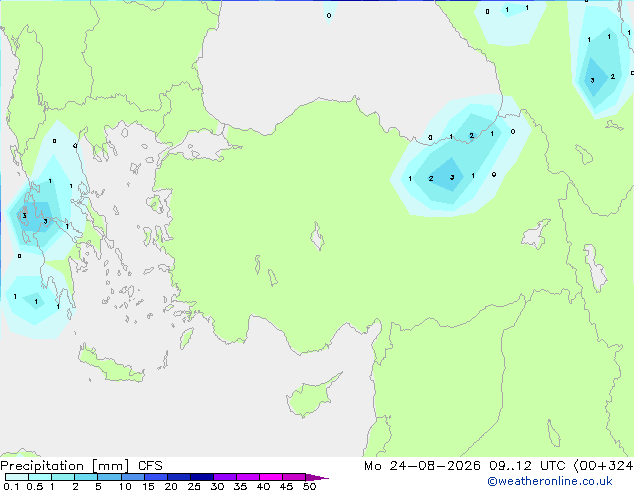634x490 pixels.
Task: Click the island of Crete on the map
Action: coord(111,365)
